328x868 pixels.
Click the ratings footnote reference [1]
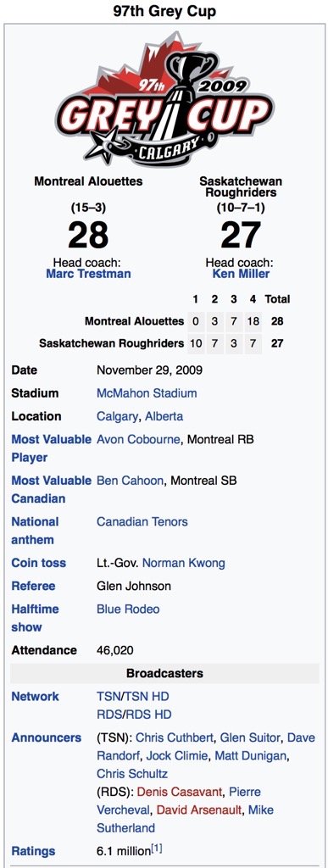(157, 848)
